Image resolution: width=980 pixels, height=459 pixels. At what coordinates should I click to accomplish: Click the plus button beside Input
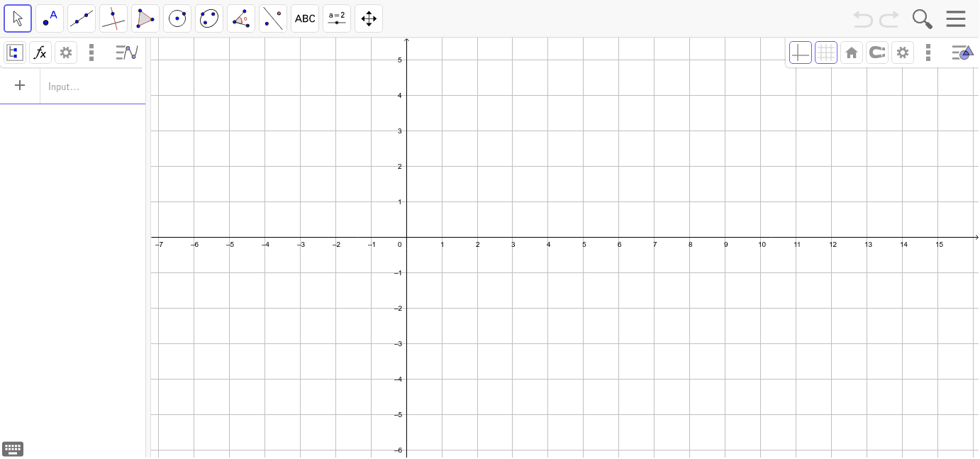[x=20, y=86]
